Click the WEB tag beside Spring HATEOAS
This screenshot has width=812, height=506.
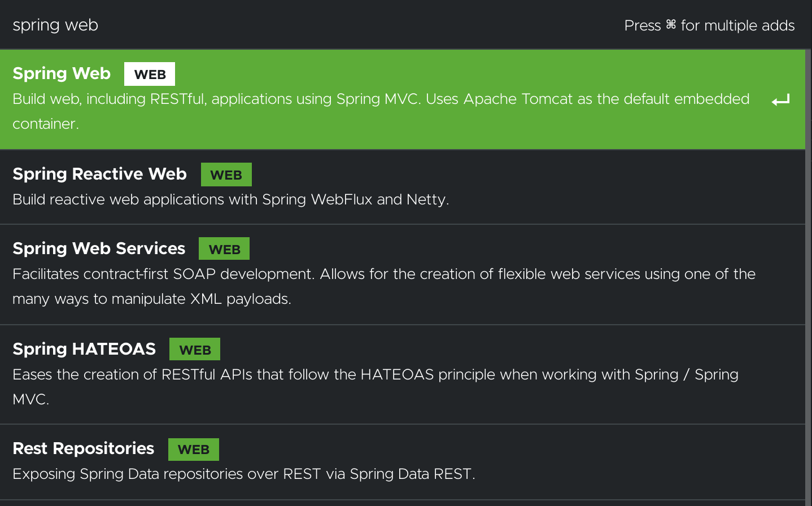tap(195, 350)
